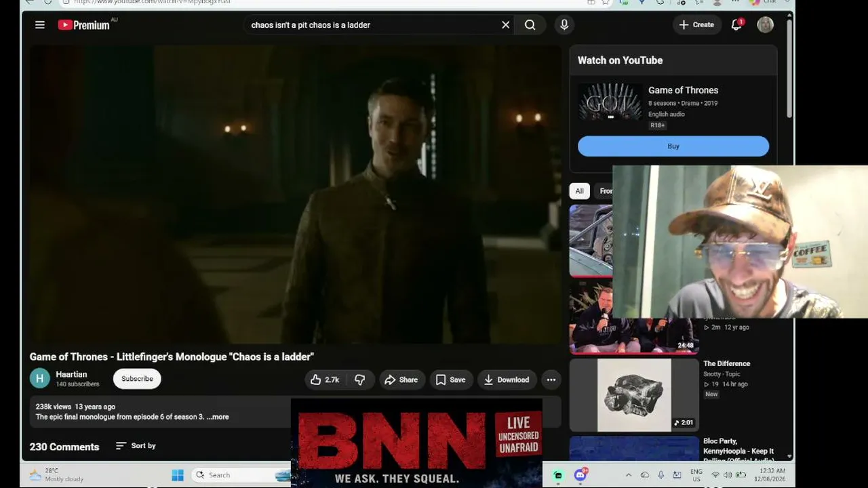
Task: Open the ENG US language switcher
Action: click(696, 474)
